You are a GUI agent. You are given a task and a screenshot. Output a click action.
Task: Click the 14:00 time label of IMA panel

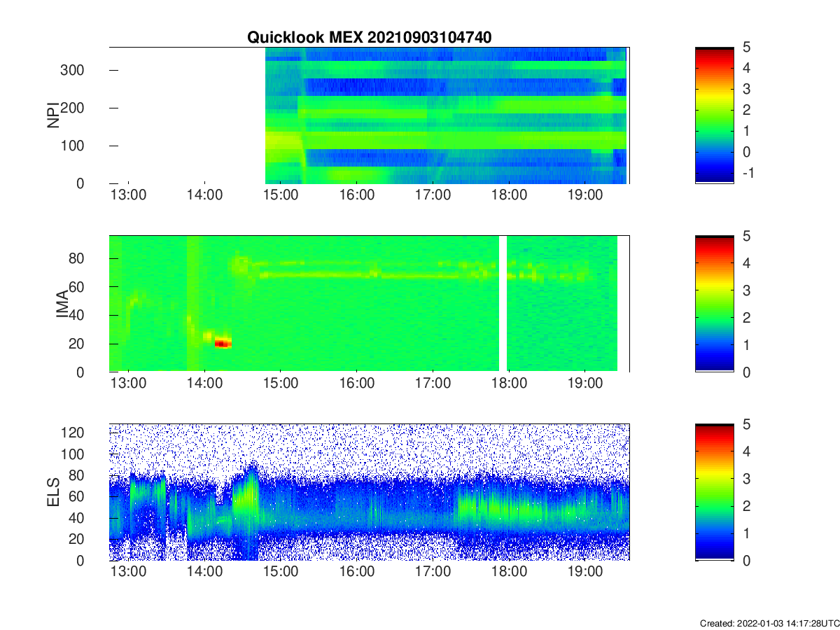(x=205, y=384)
